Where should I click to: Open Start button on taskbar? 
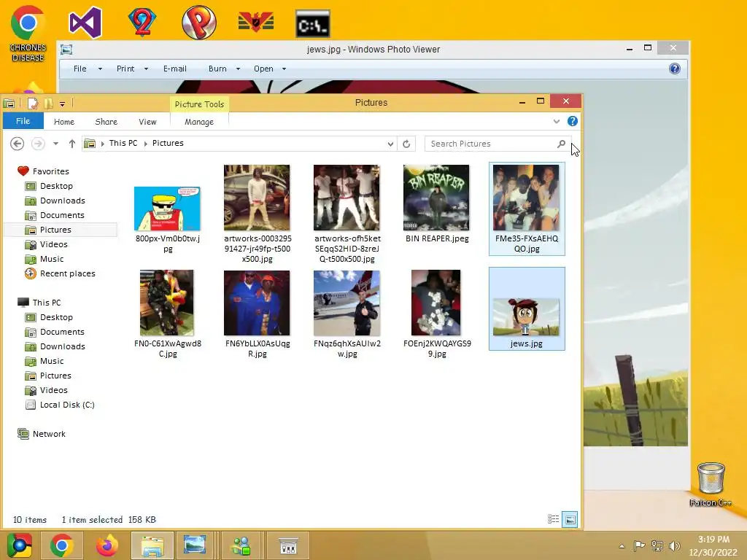pyautogui.click(x=19, y=545)
